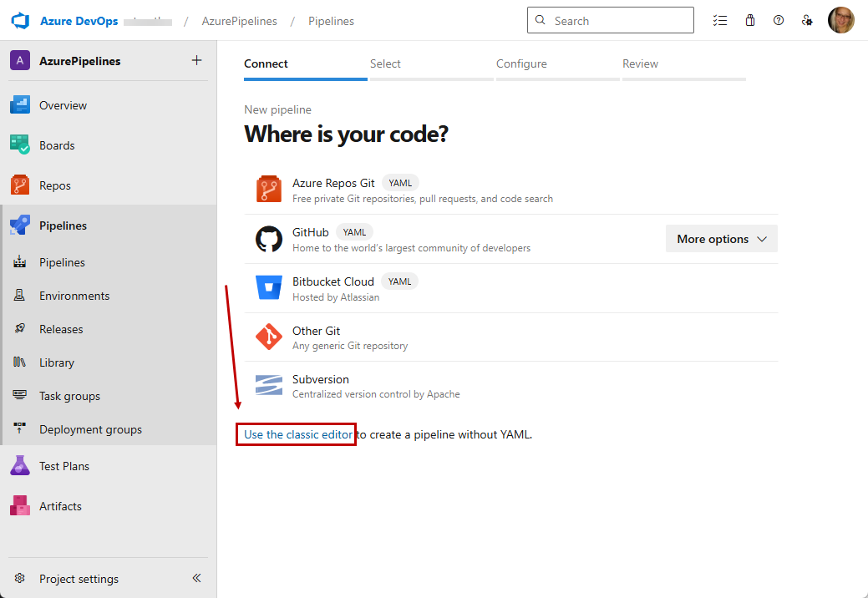This screenshot has width=868, height=598.
Task: Click the Azure DevOps logo icon
Action: coord(20,21)
